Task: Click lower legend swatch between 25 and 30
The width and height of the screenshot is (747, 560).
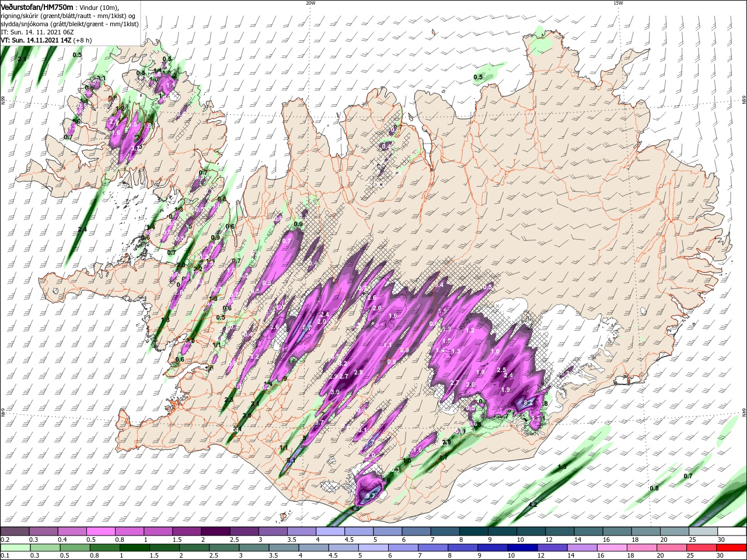Action: tap(700, 548)
